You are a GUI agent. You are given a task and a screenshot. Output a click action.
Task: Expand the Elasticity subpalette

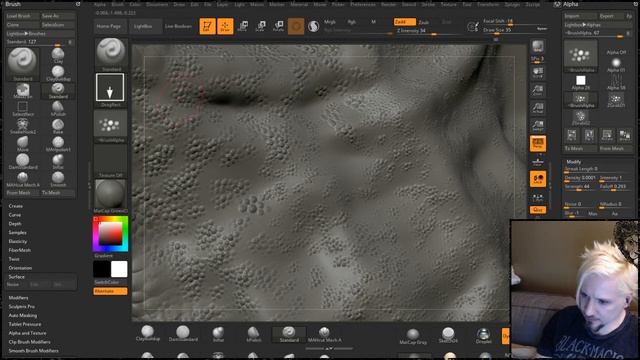pyautogui.click(x=18, y=241)
